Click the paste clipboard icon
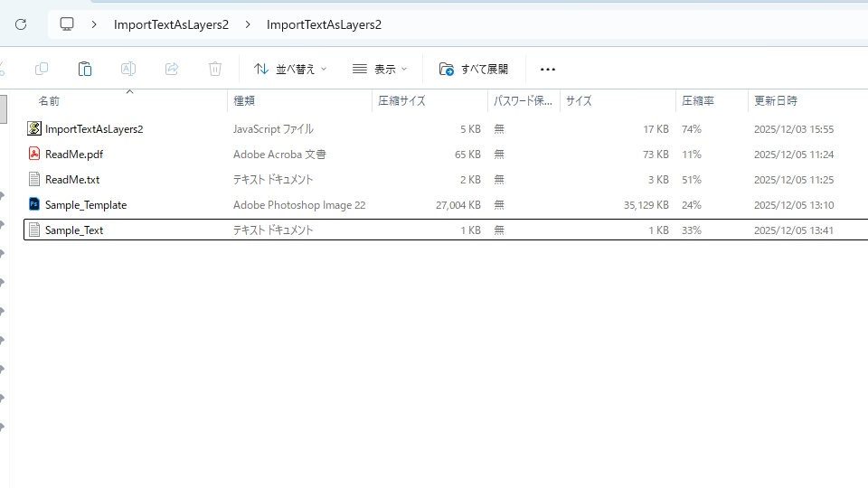868x488 pixels. tap(85, 69)
